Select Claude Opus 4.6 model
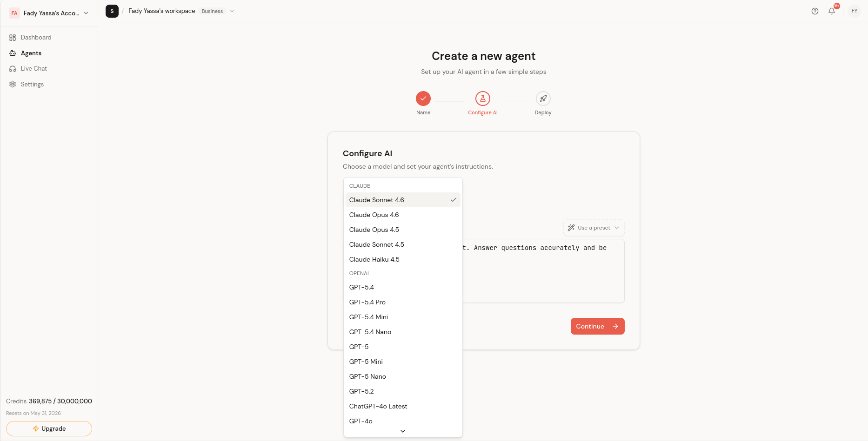Screen dimensions: 868x441 click(x=403, y=215)
